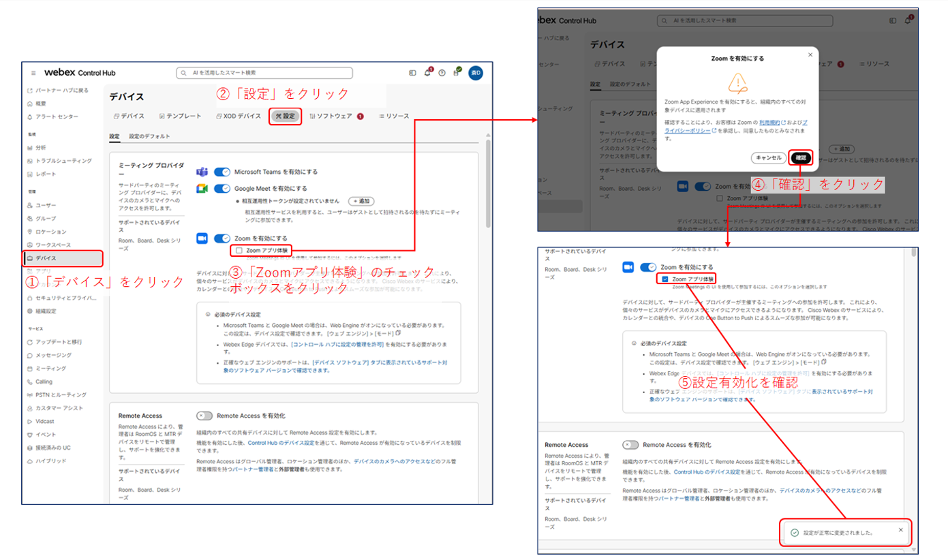
Task: Click the user avatar in the left screenshot
Action: [x=475, y=73]
